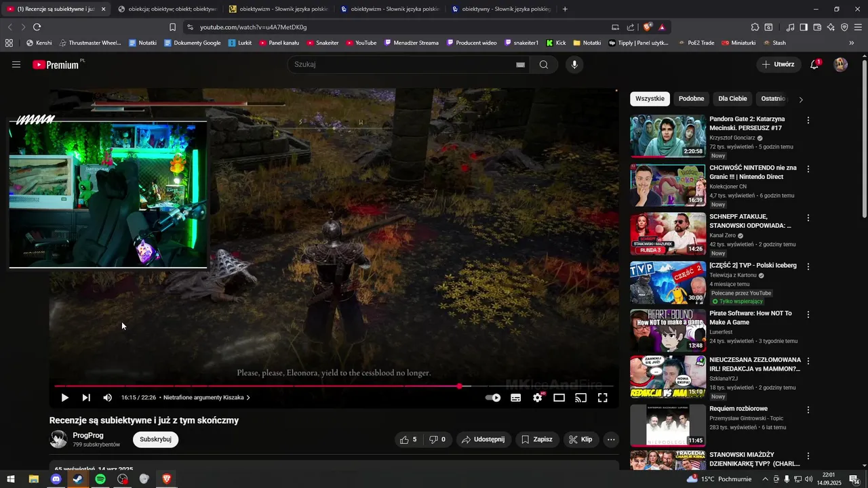Click the video progress bar
Viewport: 868px width, 488px height.
pyautogui.click(x=334, y=386)
